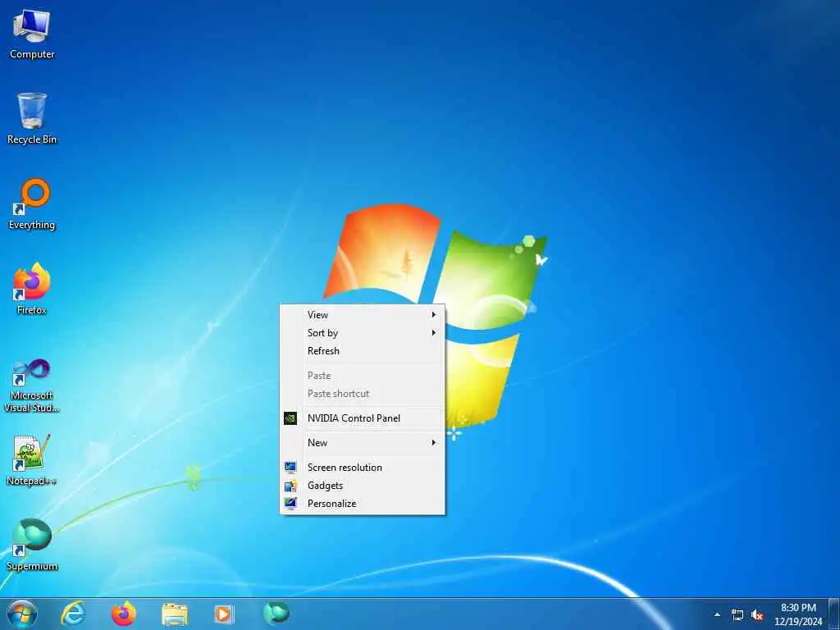Select the Firefox desktop shortcut
Viewport: 840px width, 630px height.
(x=32, y=289)
